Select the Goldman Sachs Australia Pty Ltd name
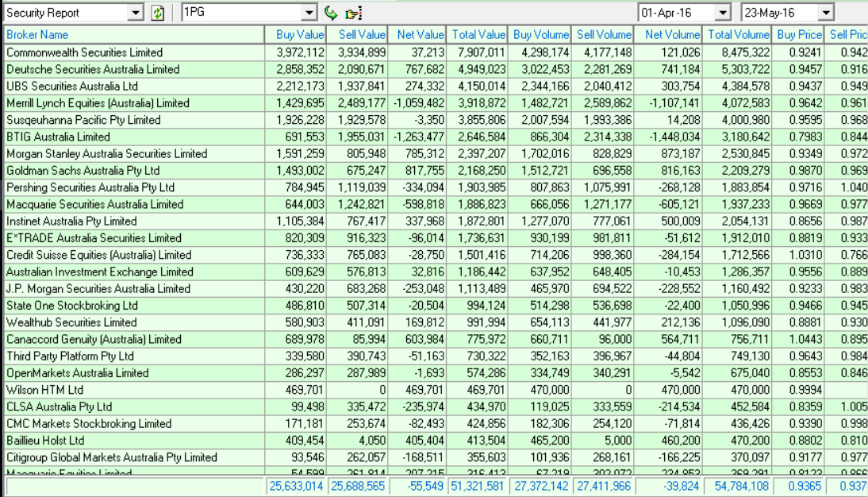The image size is (868, 497). [83, 171]
